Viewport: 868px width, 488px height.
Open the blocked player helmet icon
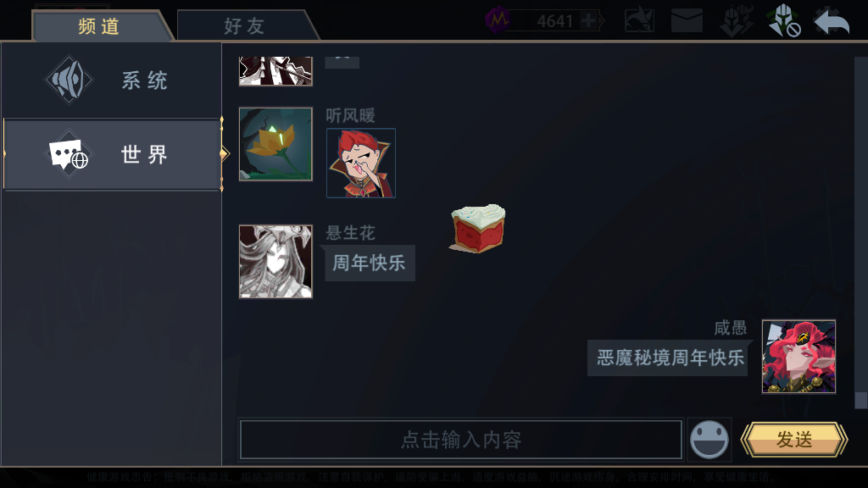click(x=783, y=21)
